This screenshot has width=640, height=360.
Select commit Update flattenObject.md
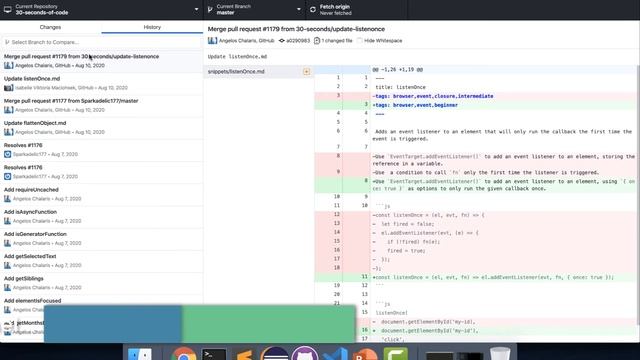pos(101,128)
